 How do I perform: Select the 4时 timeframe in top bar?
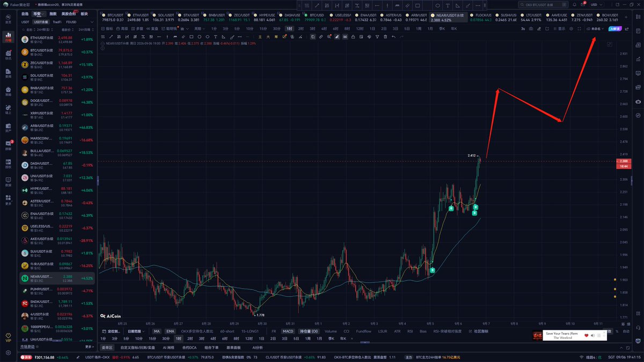324,28
